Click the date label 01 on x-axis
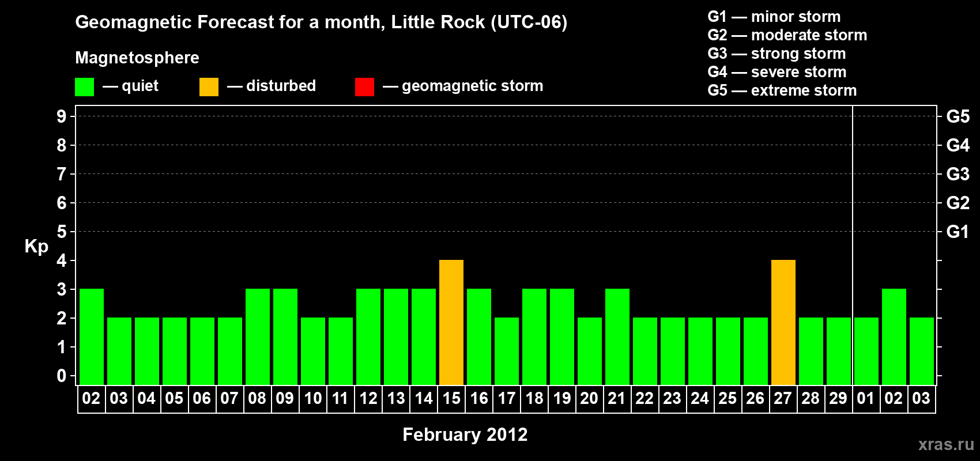Screen dimensions: 980x461 (x=866, y=398)
